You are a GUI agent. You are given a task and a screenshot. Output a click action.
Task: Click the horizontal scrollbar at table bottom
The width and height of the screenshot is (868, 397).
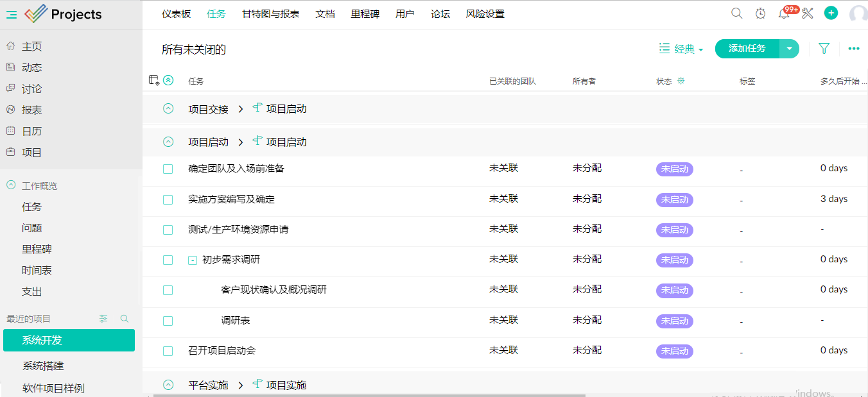click(369, 395)
